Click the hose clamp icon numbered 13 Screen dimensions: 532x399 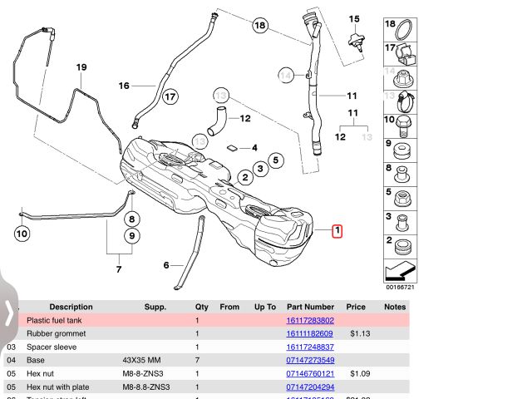(x=403, y=104)
